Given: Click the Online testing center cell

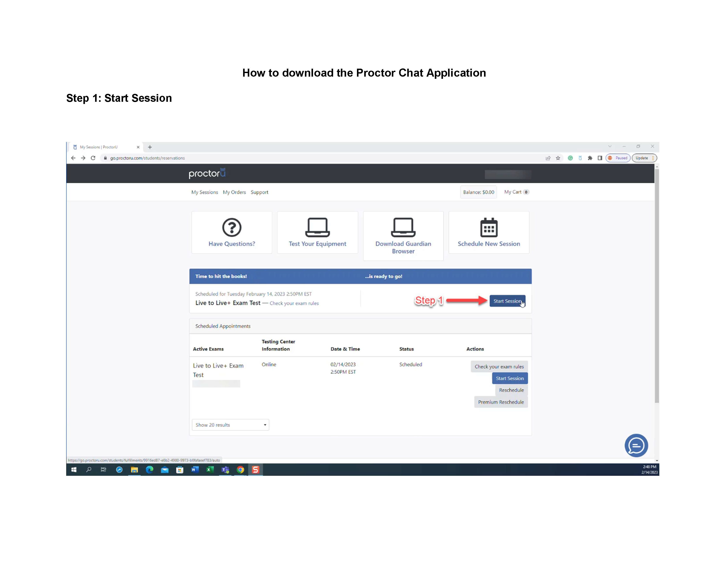Looking at the screenshot, I should (x=269, y=364).
